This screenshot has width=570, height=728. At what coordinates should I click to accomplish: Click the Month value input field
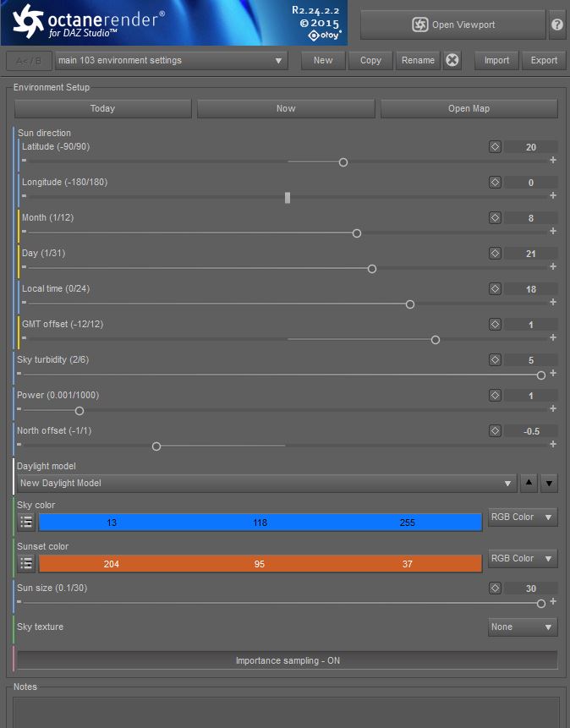[531, 218]
